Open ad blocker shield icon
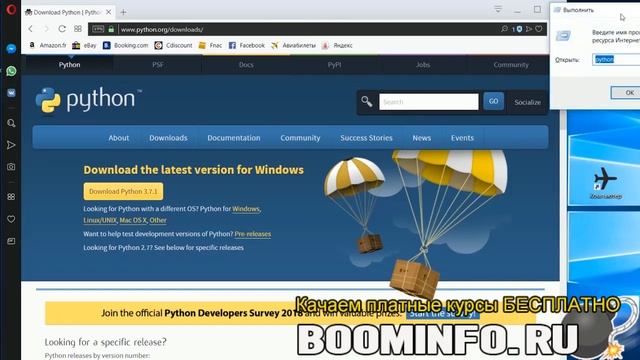This screenshot has width=640, height=360. pyautogui.click(x=519, y=29)
